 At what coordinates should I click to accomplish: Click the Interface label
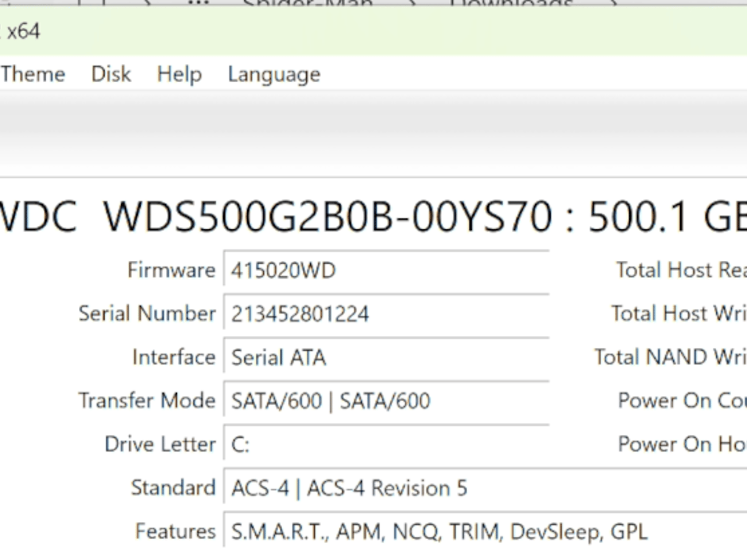coord(174,357)
